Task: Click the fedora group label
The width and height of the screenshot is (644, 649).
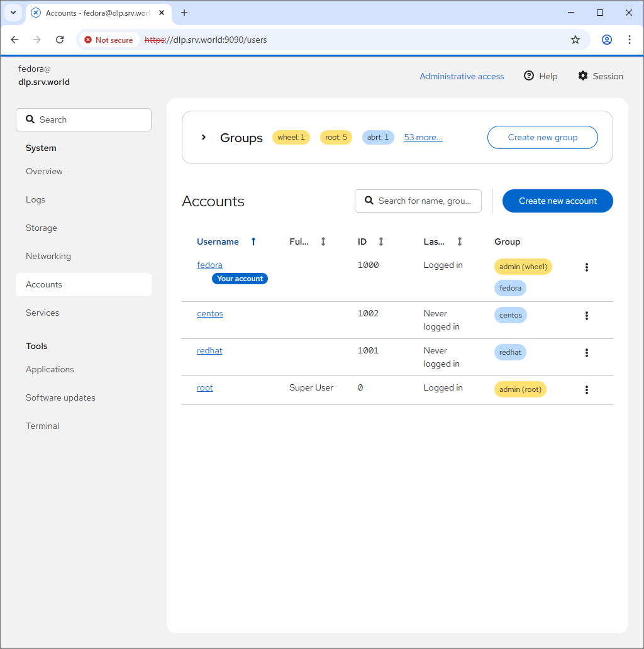Action: coord(510,288)
